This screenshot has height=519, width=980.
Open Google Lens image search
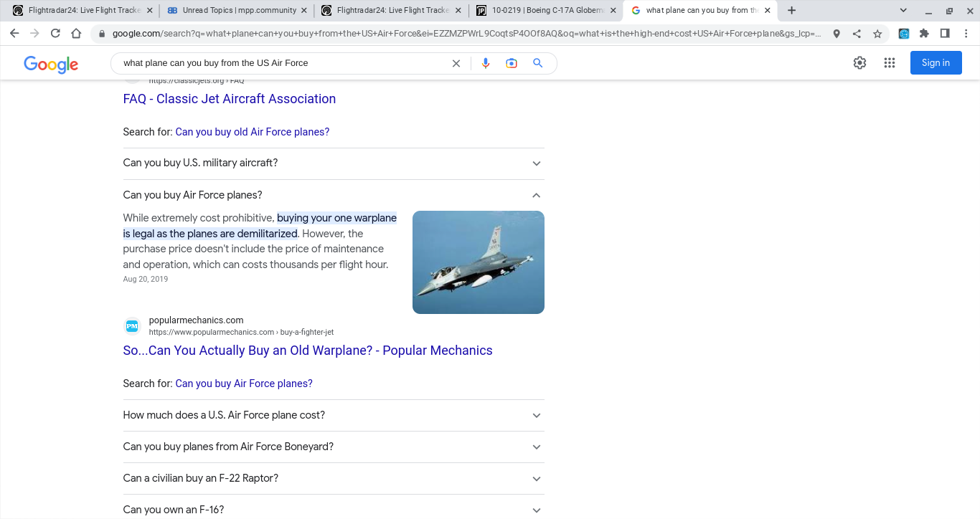(x=512, y=63)
